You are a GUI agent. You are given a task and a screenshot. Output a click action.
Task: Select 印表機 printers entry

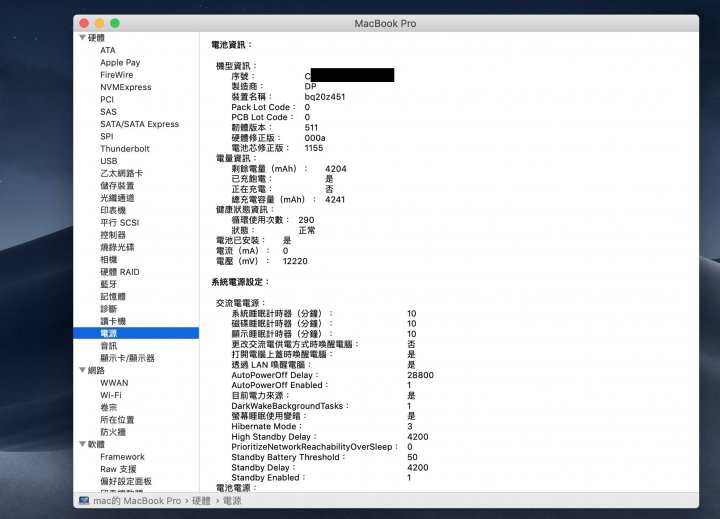113,210
